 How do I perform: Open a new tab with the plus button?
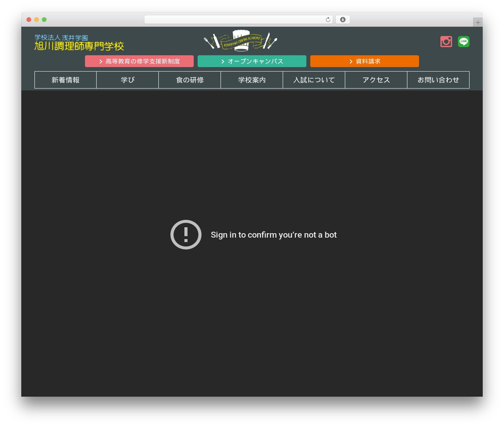pos(478,22)
